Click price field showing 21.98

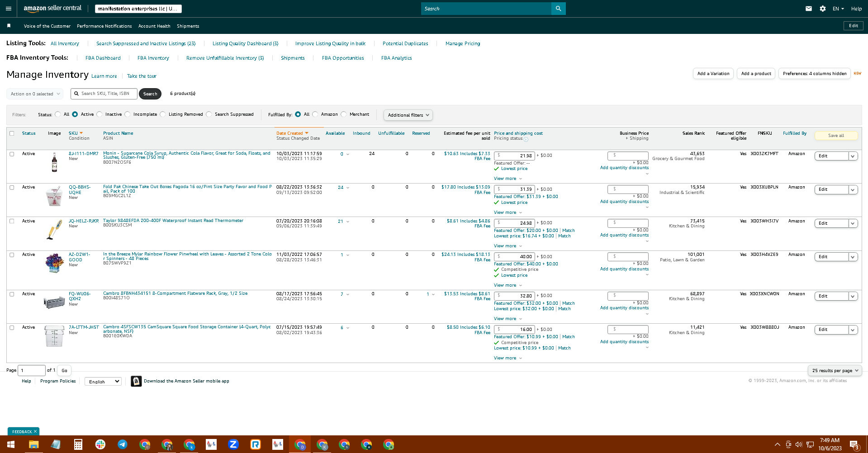pos(514,156)
